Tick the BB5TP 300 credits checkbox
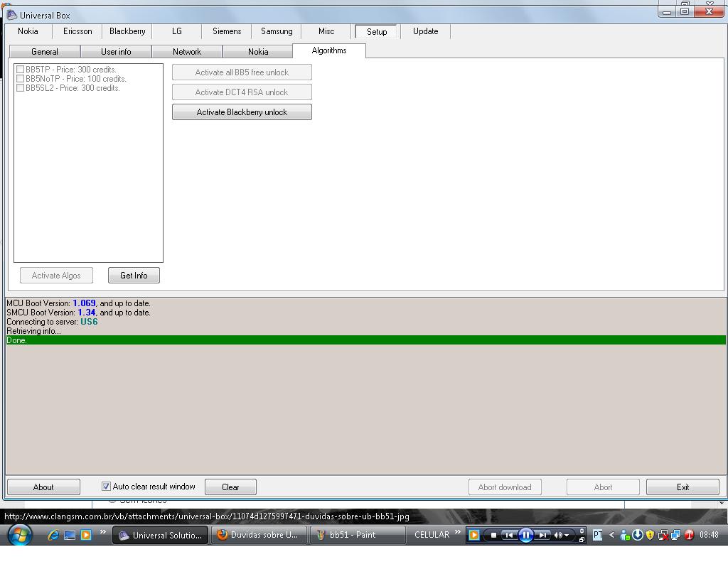 pos(20,70)
